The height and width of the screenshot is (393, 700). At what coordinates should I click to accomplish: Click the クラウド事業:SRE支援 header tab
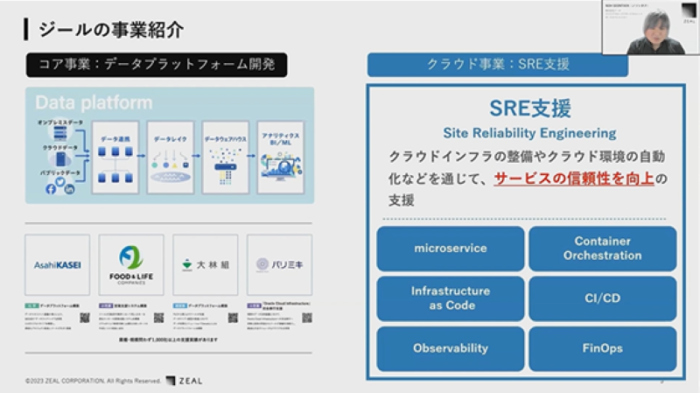(498, 65)
